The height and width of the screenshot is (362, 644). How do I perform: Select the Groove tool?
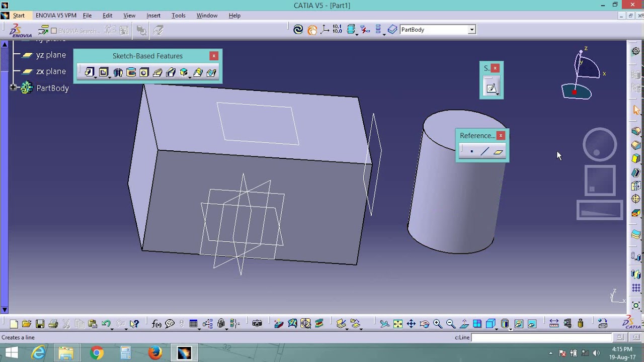point(131,72)
